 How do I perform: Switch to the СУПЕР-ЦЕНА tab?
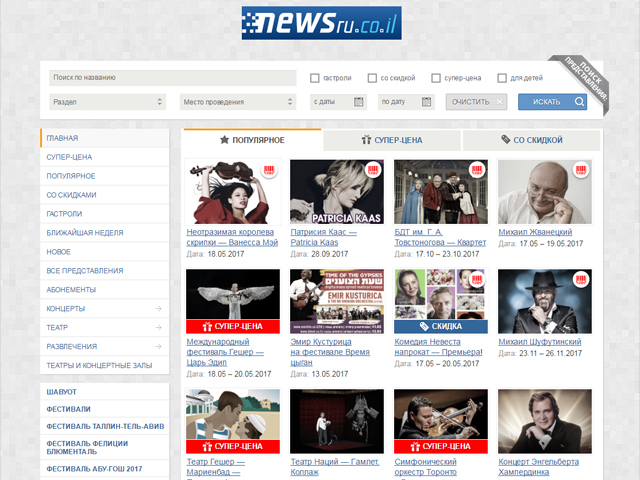tap(392, 140)
